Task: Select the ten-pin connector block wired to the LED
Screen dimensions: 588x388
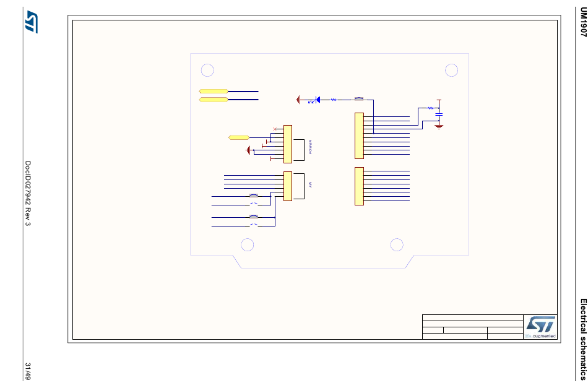Action: tap(359, 136)
